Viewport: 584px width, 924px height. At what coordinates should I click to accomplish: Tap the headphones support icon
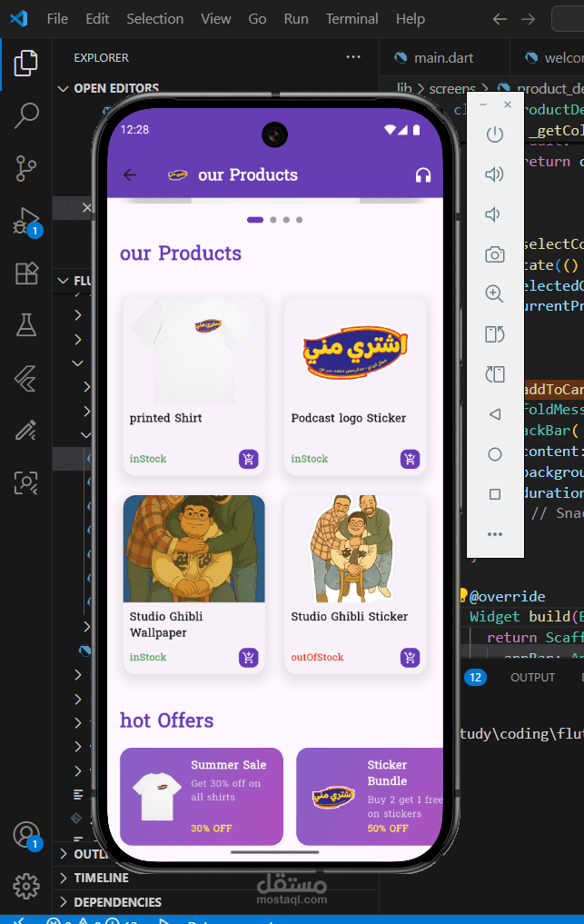423,175
